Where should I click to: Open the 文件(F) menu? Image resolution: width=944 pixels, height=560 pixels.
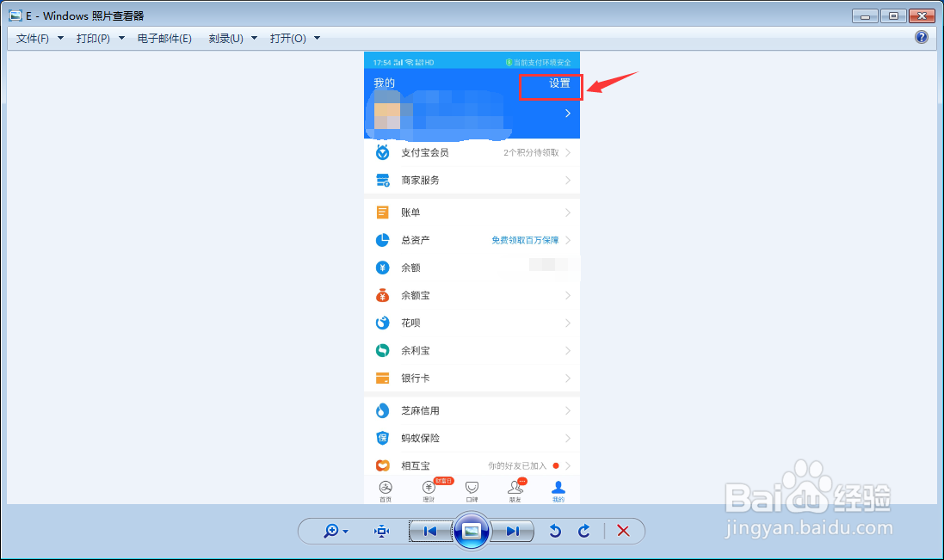click(x=33, y=39)
